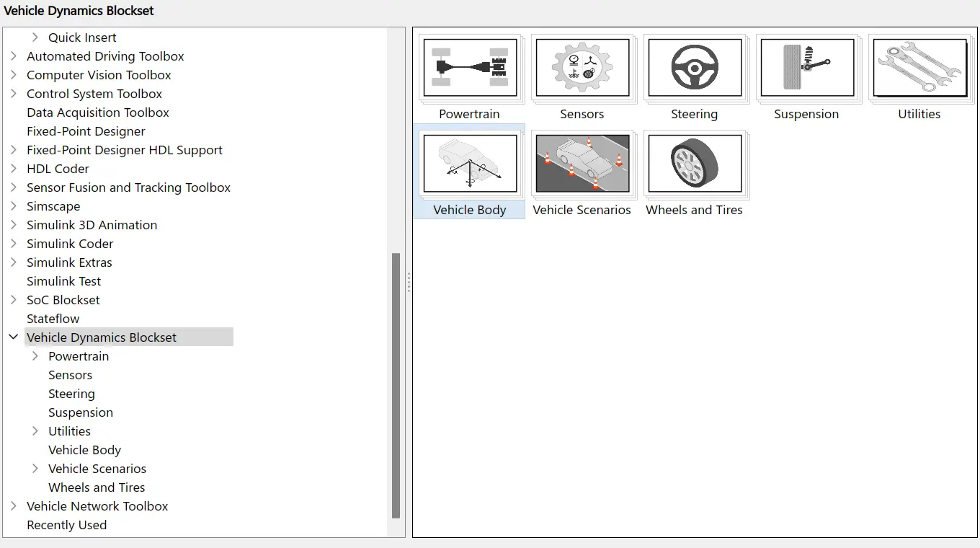Screen dimensions: 980x548
Task: Collapse Vehicle Dynamics Blockset arrow
Action: click(13, 337)
